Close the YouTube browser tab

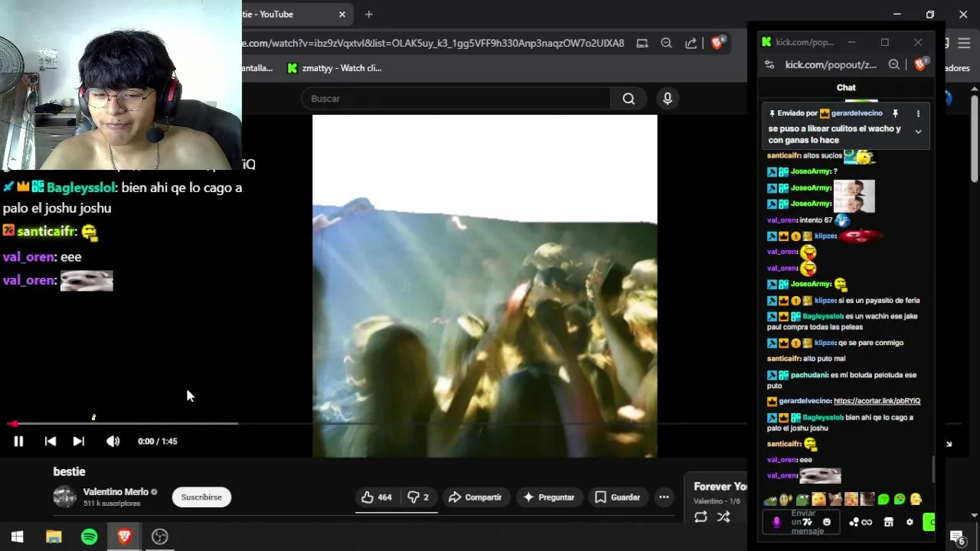coord(342,15)
